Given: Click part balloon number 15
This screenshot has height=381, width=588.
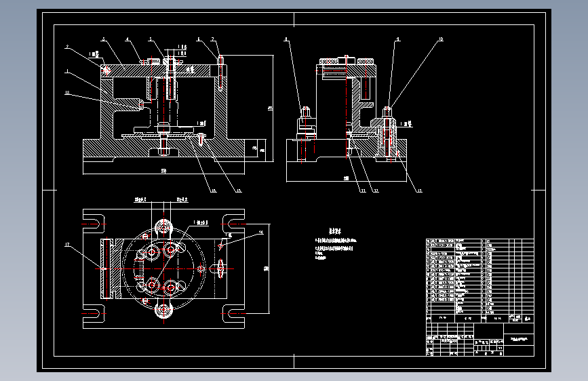Looking at the screenshot, I should pyautogui.click(x=239, y=191).
